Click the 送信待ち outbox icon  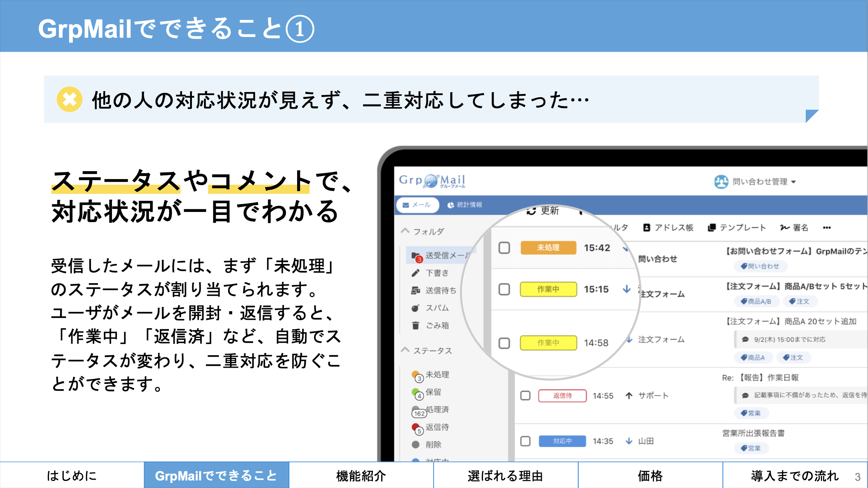click(x=416, y=290)
